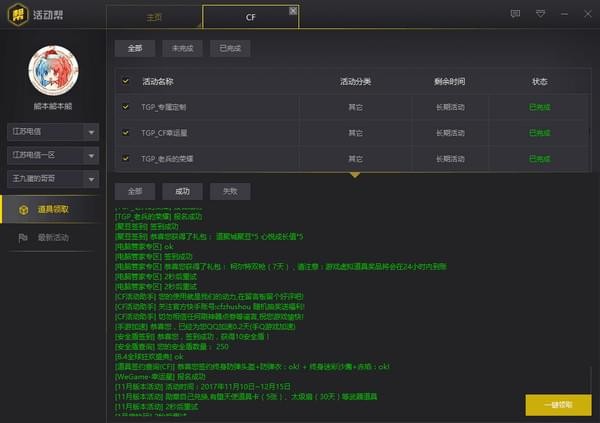600x423 pixels.
Task: Open the 江苏电信 region dropdown
Action: [x=53, y=132]
